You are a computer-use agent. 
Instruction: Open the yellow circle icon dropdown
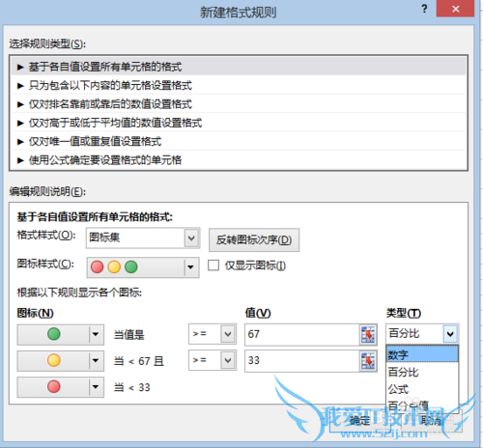click(61, 361)
